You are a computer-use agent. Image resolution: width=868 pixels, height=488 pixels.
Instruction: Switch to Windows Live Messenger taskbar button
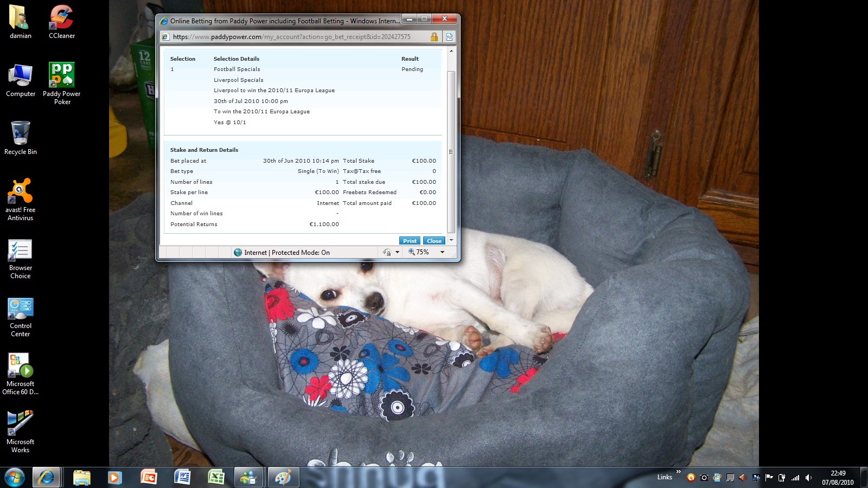[249, 477]
